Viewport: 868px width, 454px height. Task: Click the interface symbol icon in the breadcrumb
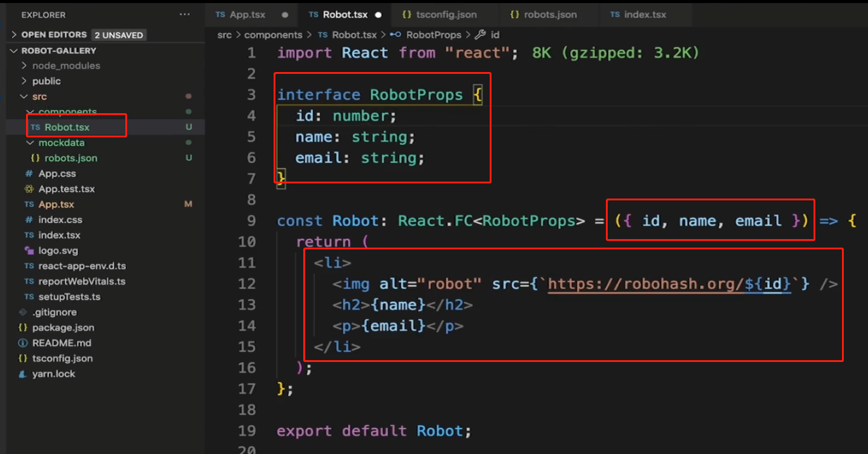[x=395, y=35]
